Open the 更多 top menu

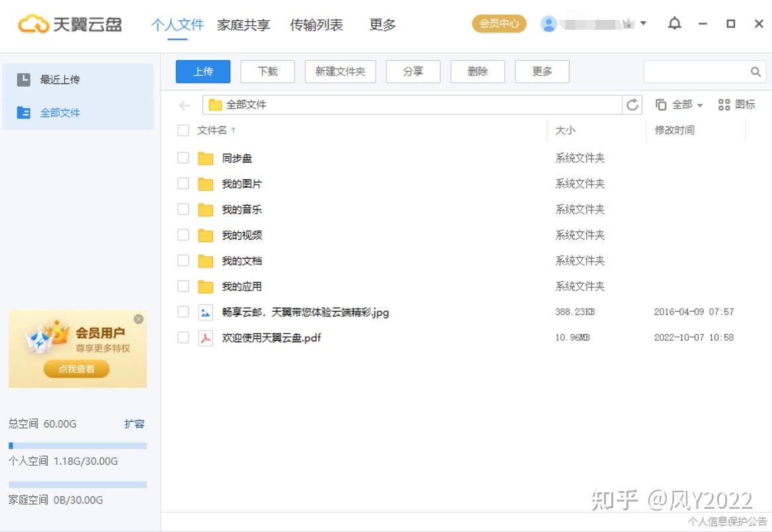pos(382,24)
